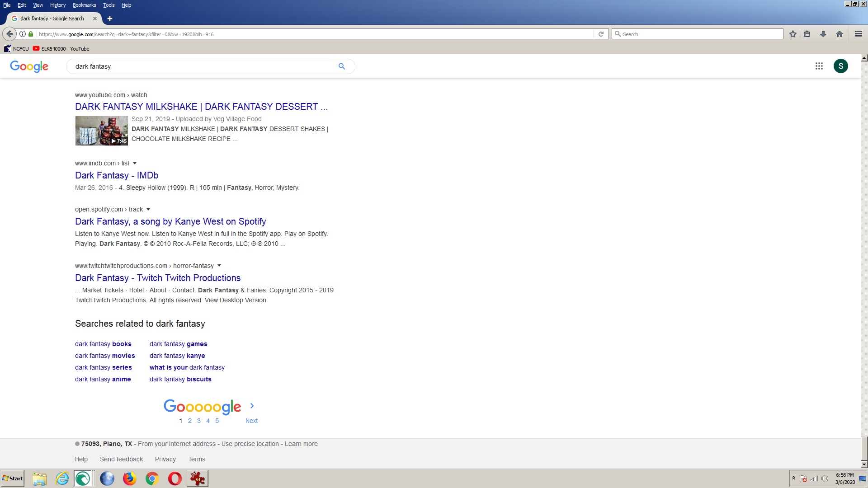Image resolution: width=868 pixels, height=488 pixels.
Task: Open Tools menu
Action: [x=109, y=5]
